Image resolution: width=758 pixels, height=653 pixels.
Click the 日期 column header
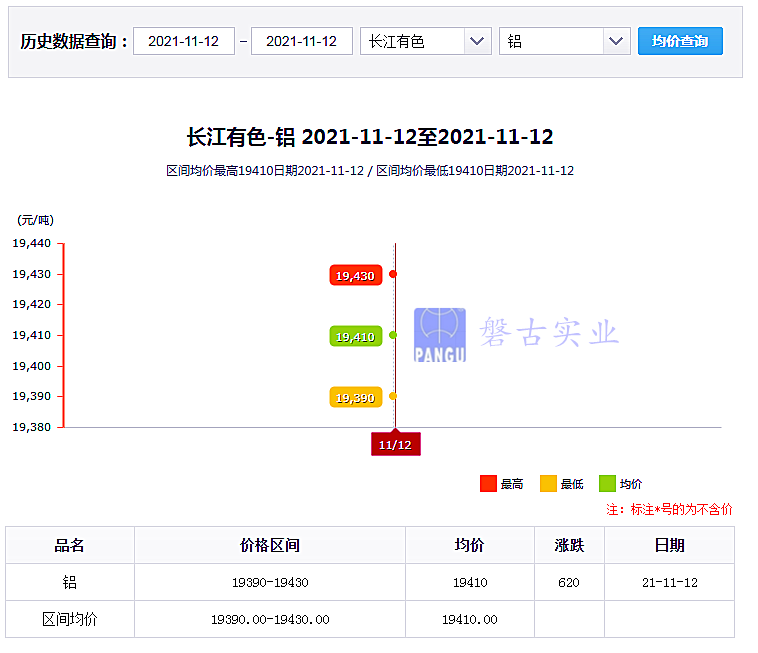pos(670,545)
